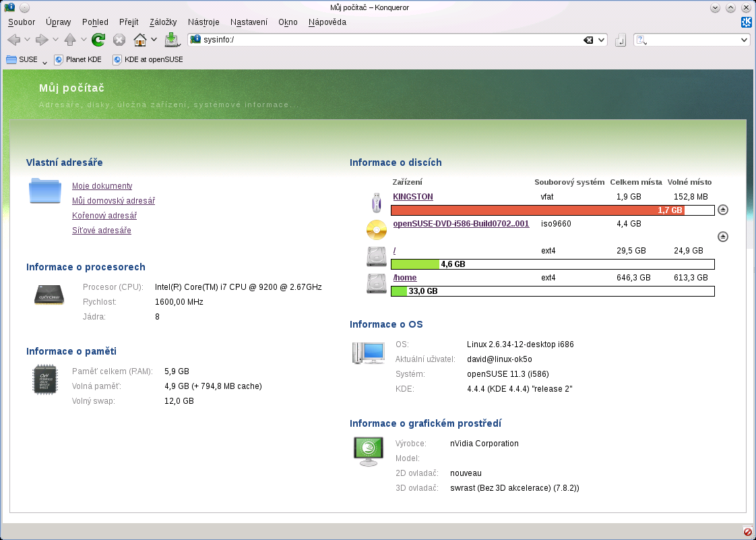Click the CPU name Intel Core i7 text
Viewport: 756px width, 540px height.
tap(238, 287)
